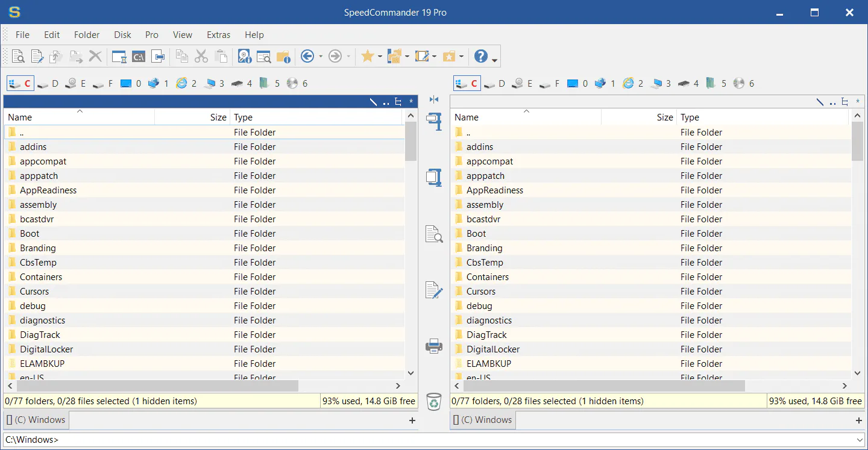The height and width of the screenshot is (450, 868).
Task: Click the Edit file toolbar icon
Action: point(37,57)
